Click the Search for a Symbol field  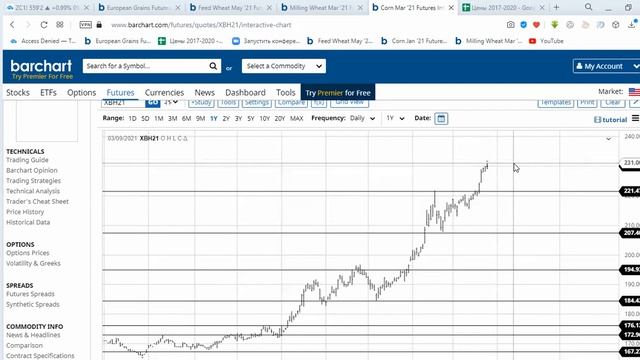pyautogui.click(x=146, y=66)
